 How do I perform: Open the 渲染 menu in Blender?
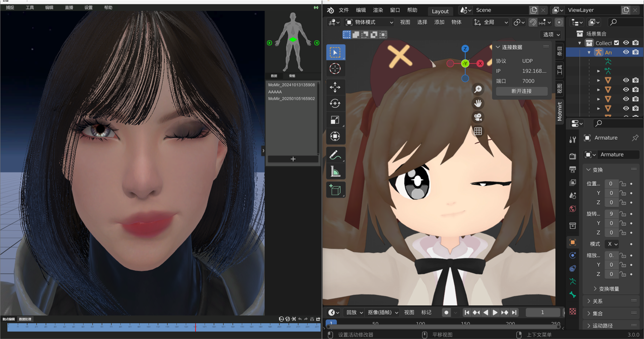point(378,10)
